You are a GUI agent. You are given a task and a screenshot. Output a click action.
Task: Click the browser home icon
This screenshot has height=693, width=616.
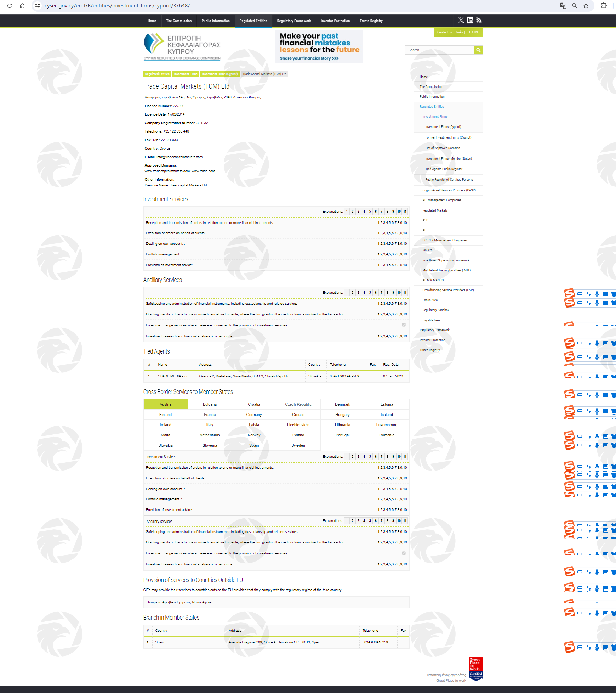[22, 6]
